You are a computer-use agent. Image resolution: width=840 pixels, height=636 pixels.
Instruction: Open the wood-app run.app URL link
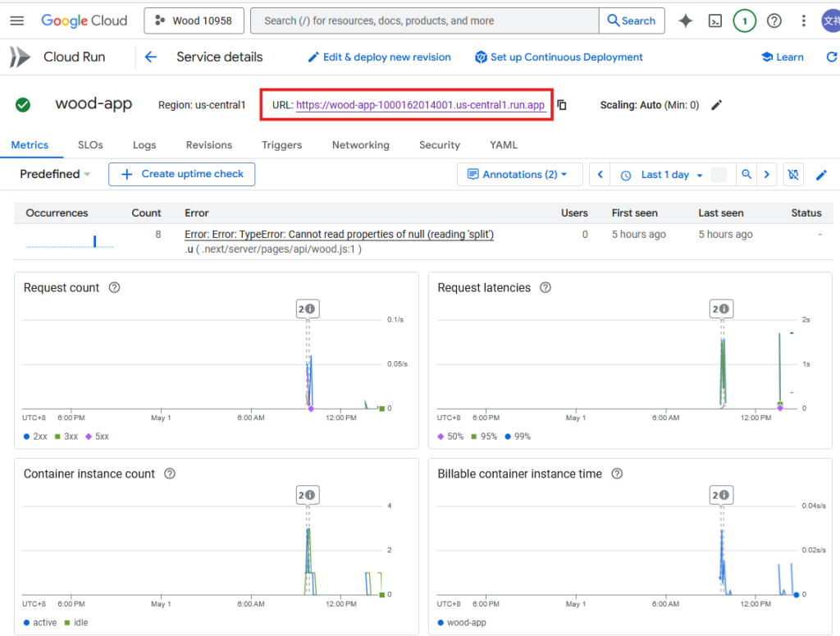click(x=421, y=105)
